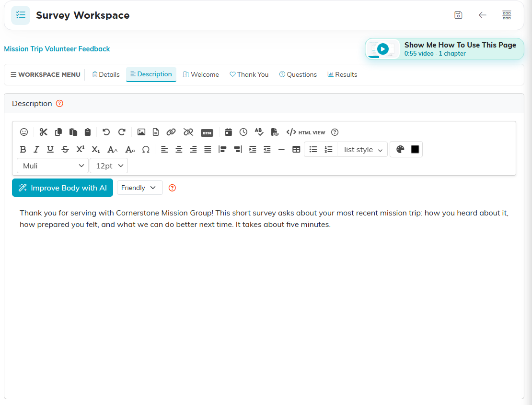532x405 pixels.
Task: Click the insert document icon
Action: (x=156, y=132)
